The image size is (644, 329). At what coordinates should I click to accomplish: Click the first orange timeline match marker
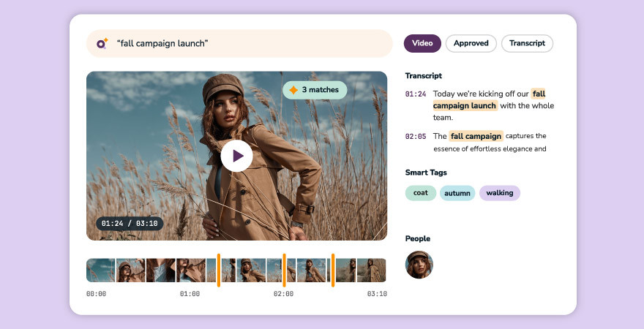point(219,270)
